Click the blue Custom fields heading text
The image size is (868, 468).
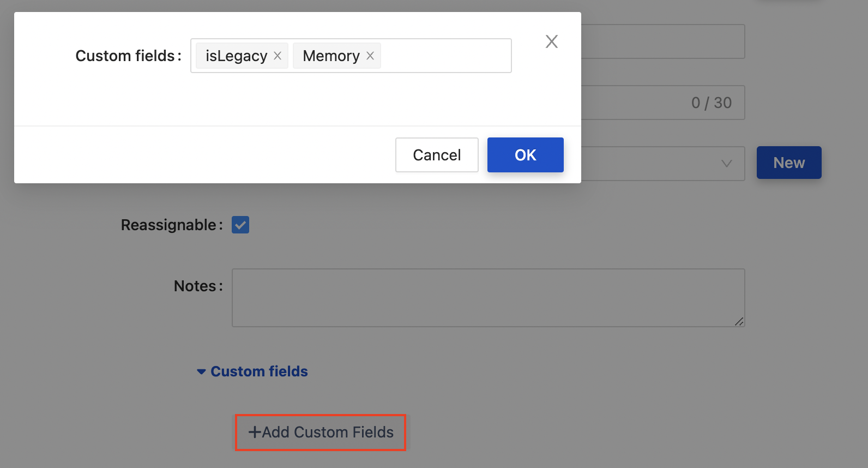point(259,371)
